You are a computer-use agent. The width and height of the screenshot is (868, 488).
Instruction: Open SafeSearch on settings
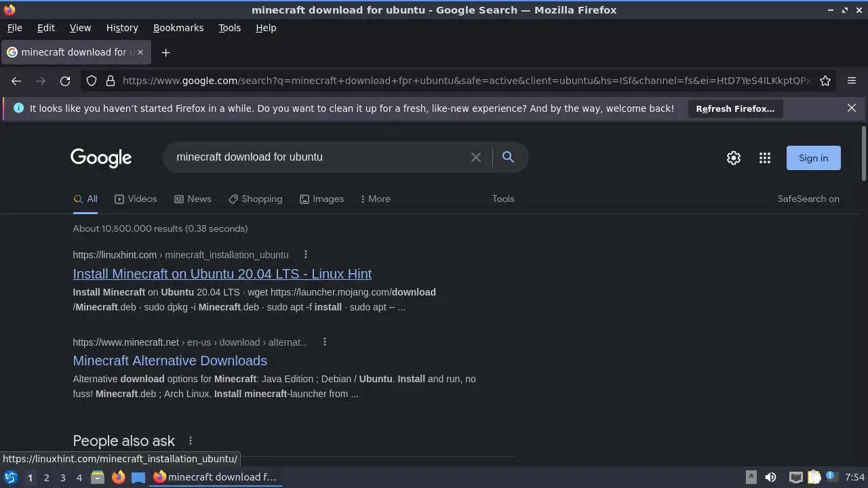[x=808, y=199]
